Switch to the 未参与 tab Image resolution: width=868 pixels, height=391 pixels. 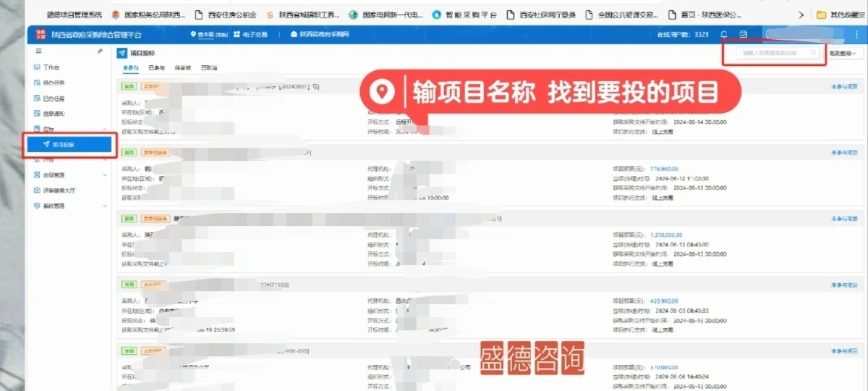[x=130, y=67]
